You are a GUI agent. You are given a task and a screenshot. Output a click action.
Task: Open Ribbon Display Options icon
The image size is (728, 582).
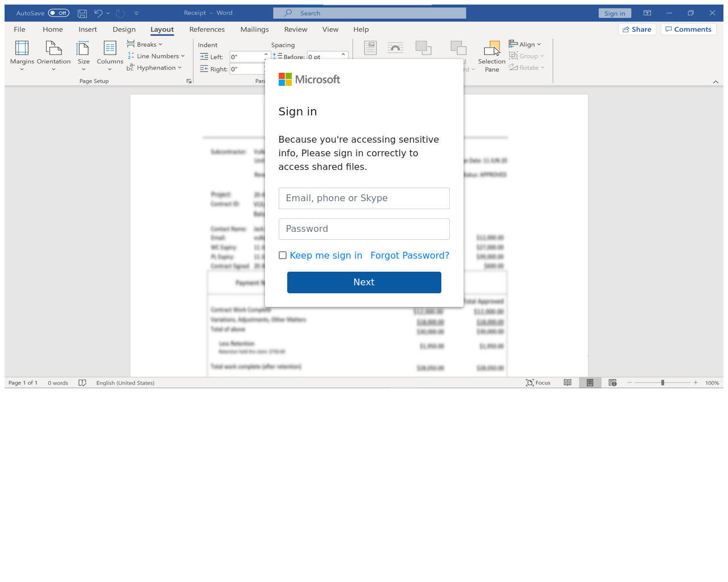click(647, 13)
